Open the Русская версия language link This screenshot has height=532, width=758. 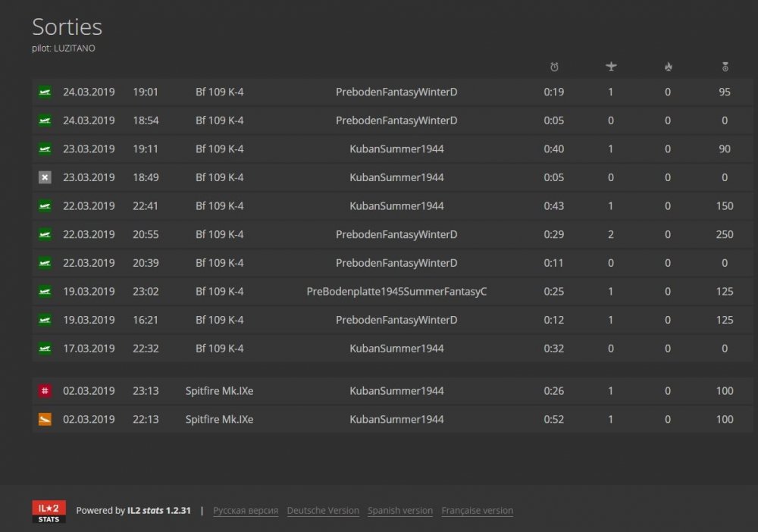(x=246, y=510)
